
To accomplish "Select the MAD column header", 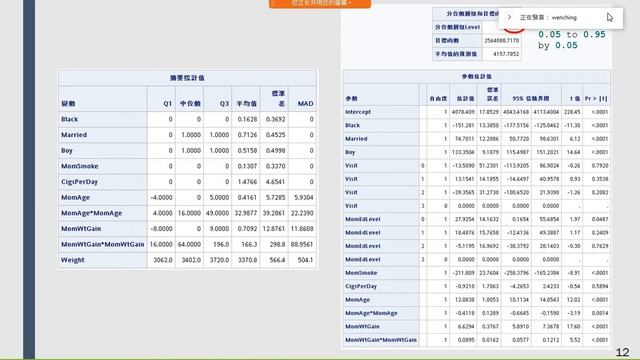I will point(305,104).
